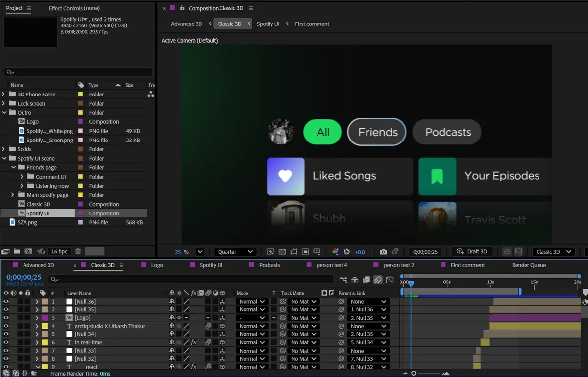The image size is (588, 377).
Task: Click the 0;00;00;25 preview time in viewer
Action: (425, 252)
